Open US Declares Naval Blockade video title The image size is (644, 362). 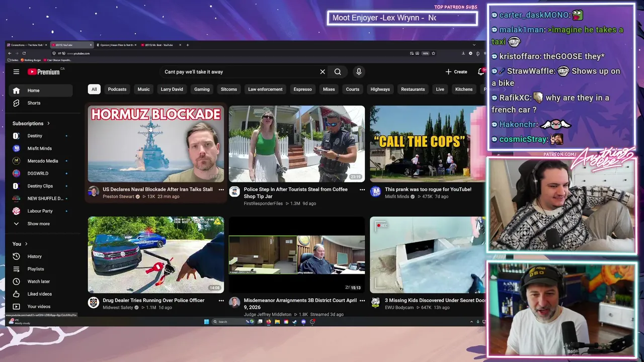coord(157,190)
